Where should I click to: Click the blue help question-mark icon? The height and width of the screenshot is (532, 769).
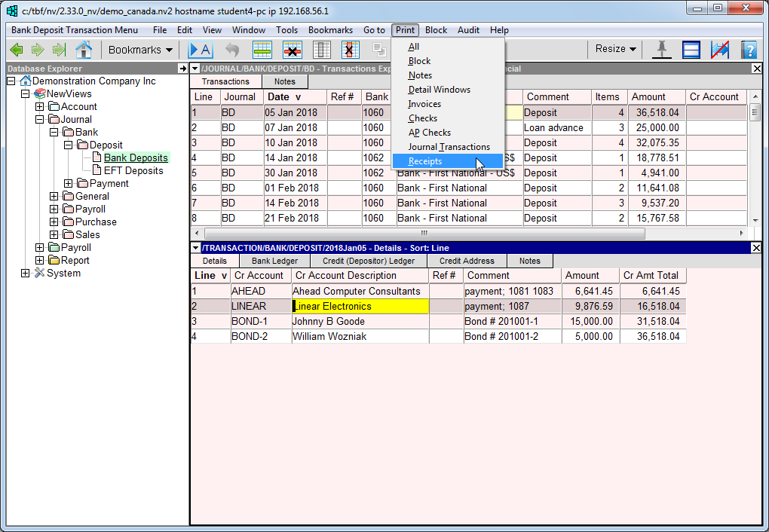[748, 50]
